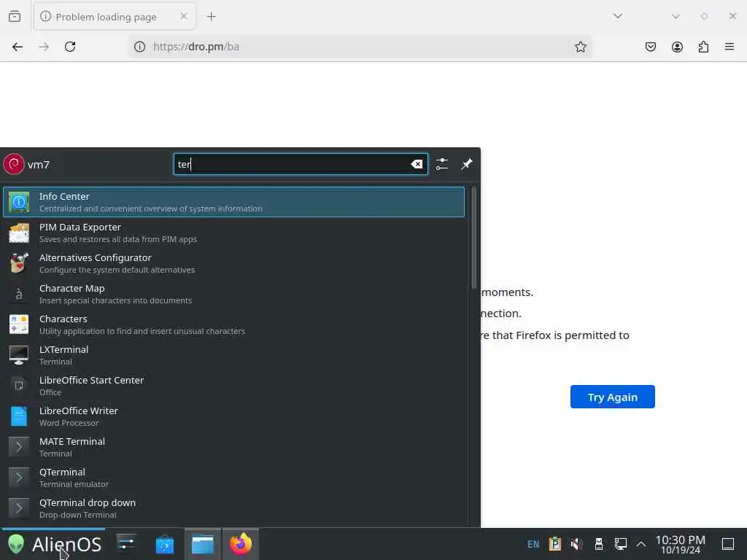Image resolution: width=747 pixels, height=560 pixels.
Task: Click the launcher results scrollbar
Action: pyautogui.click(x=473, y=238)
